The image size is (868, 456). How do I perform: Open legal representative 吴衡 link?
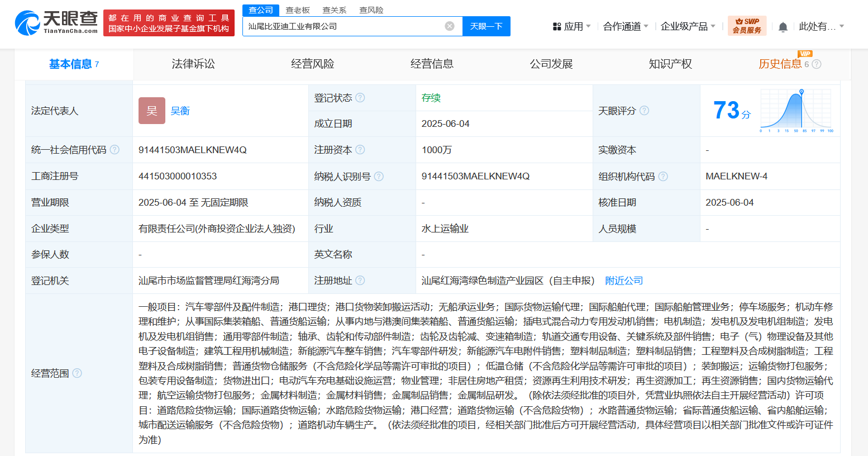tap(180, 111)
